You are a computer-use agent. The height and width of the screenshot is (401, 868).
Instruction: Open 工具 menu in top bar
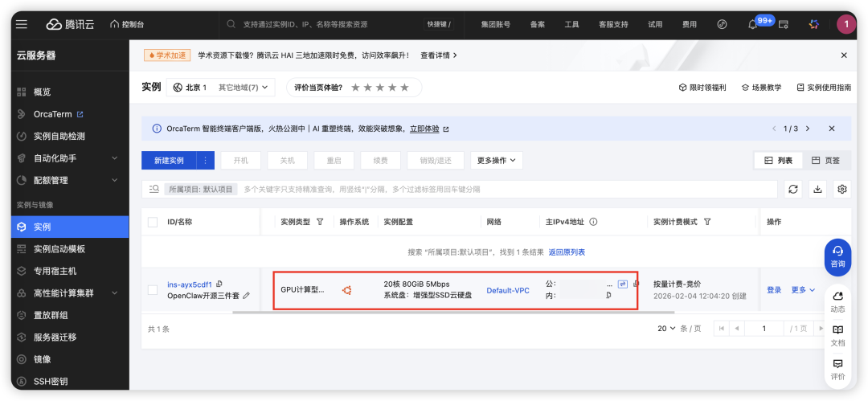pos(571,24)
